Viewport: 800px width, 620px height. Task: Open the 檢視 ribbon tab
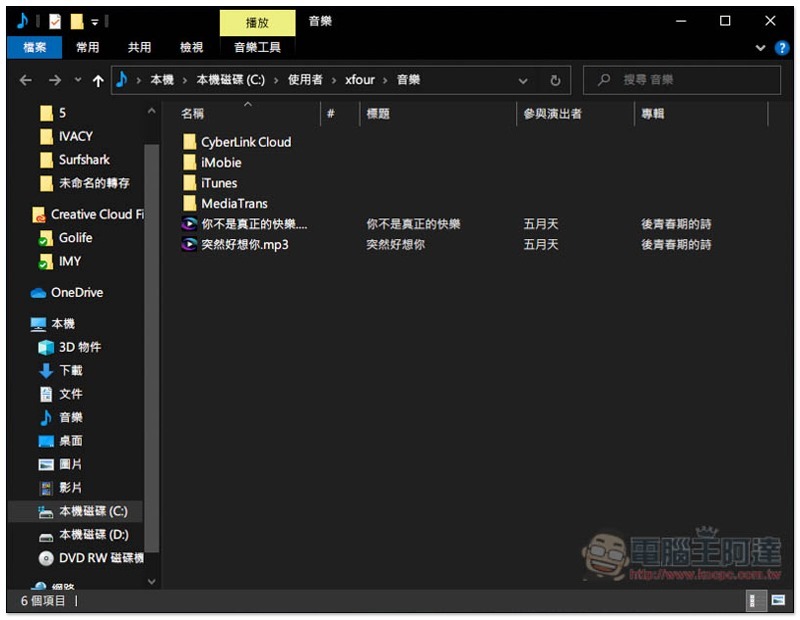pyautogui.click(x=191, y=47)
